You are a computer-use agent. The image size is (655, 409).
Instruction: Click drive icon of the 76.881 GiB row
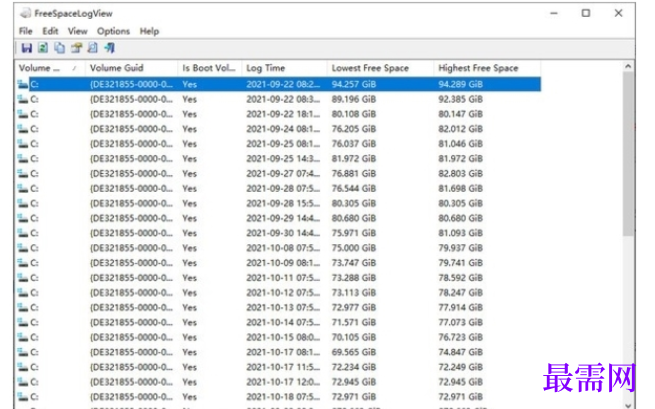coord(23,174)
